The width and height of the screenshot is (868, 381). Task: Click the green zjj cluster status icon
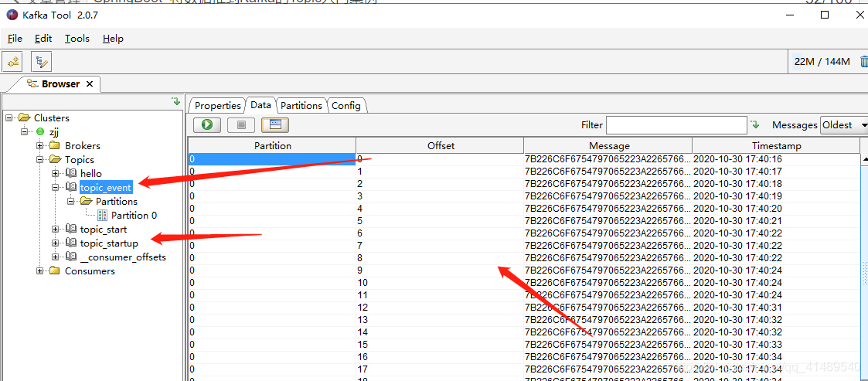point(40,132)
